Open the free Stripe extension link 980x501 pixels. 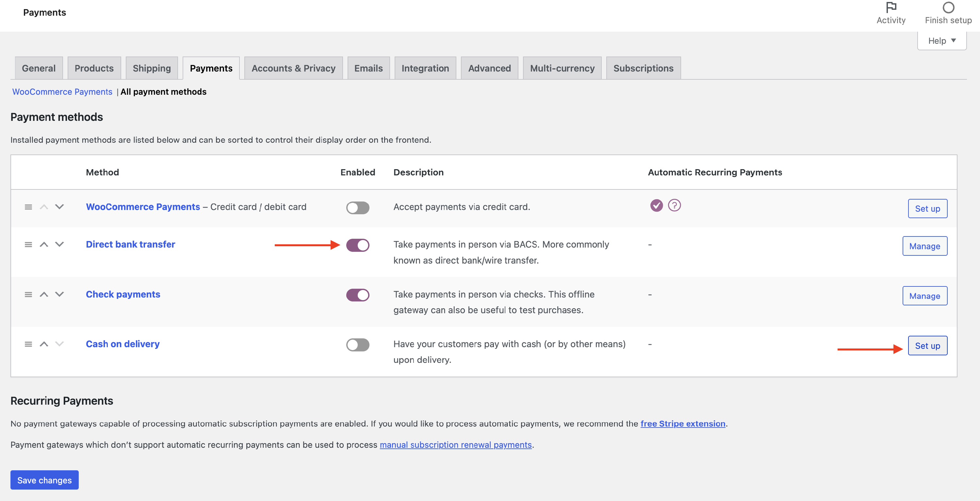[x=682, y=423]
